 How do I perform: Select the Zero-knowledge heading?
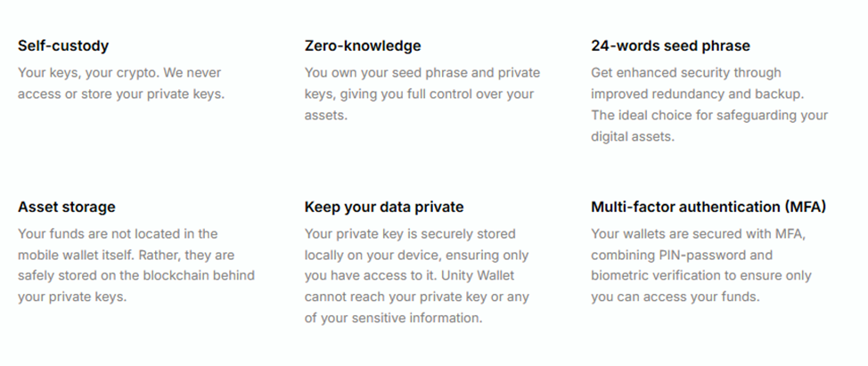[x=363, y=46]
